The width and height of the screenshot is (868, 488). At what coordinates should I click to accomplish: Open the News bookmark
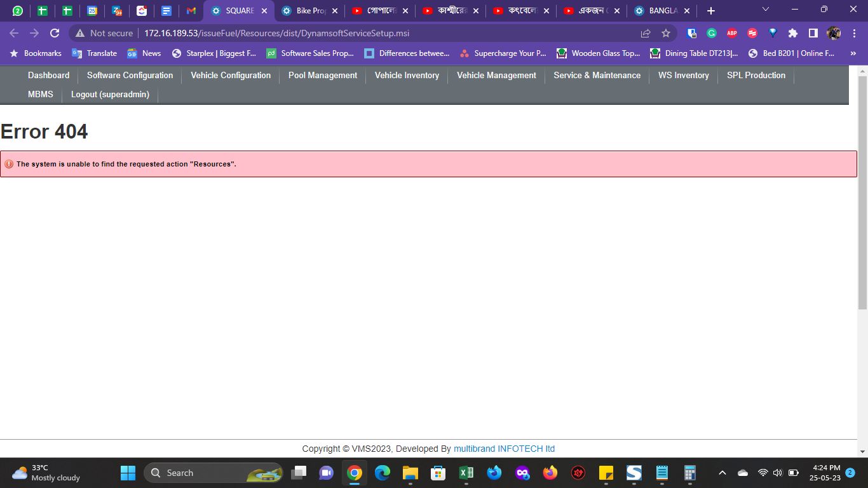(144, 53)
